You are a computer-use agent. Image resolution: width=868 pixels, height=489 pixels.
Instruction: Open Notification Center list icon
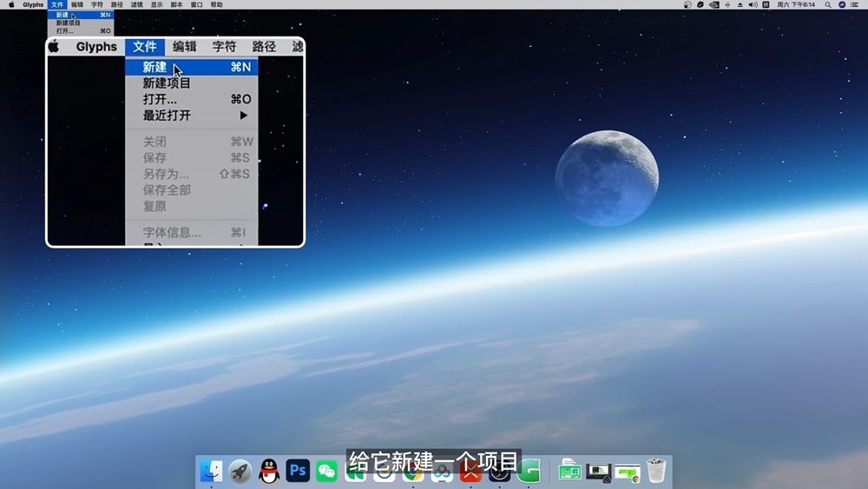tap(855, 4)
